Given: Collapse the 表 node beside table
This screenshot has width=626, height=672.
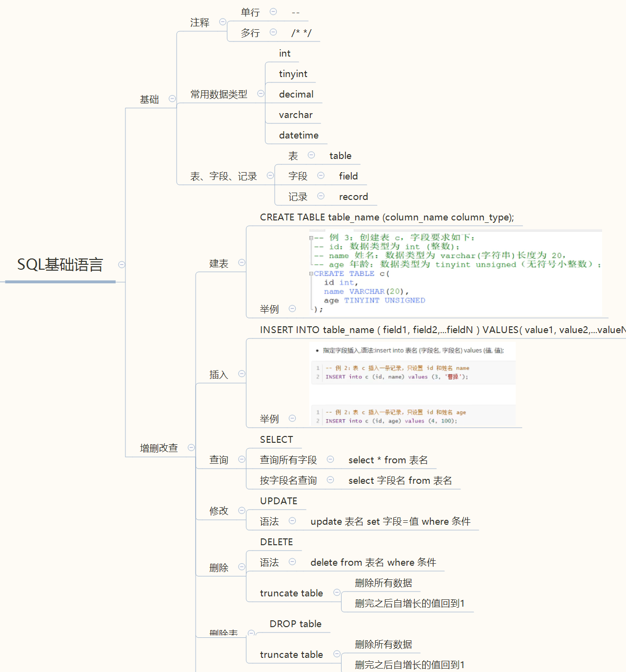Looking at the screenshot, I should [311, 155].
